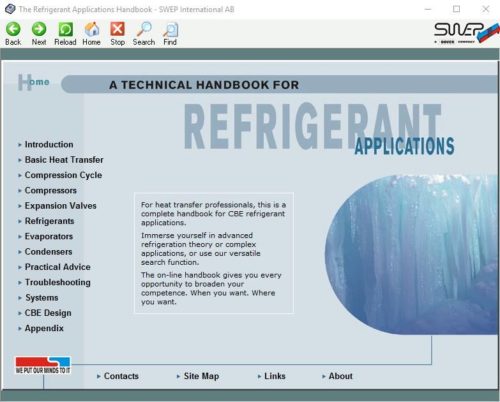Minimize the handbook window
Image resolution: width=500 pixels, height=402 pixels.
[x=428, y=9]
